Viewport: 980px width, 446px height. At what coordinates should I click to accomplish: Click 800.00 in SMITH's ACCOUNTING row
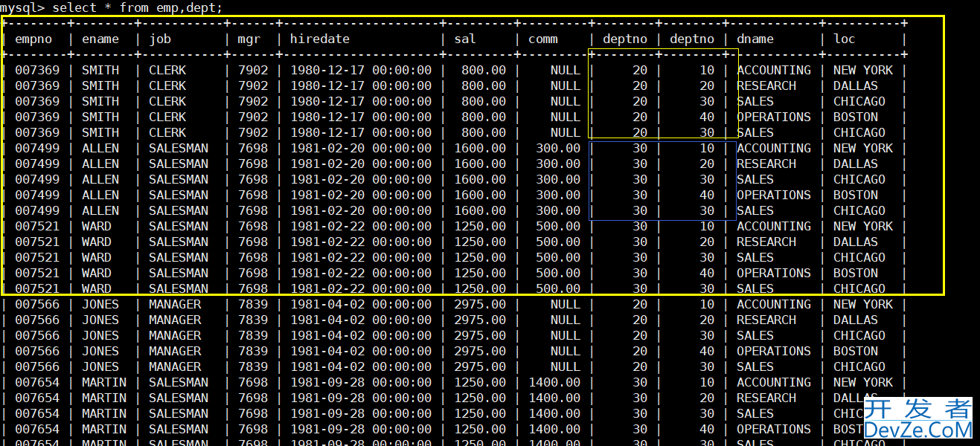click(484, 70)
